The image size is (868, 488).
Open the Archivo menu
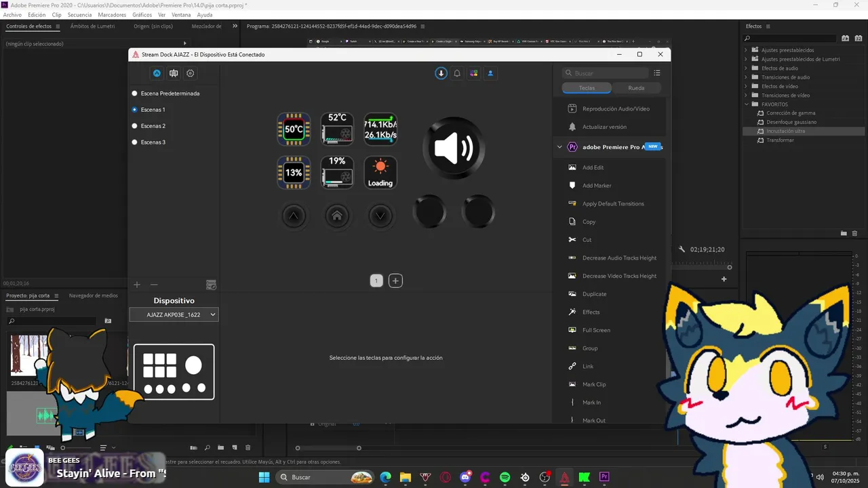12,14
